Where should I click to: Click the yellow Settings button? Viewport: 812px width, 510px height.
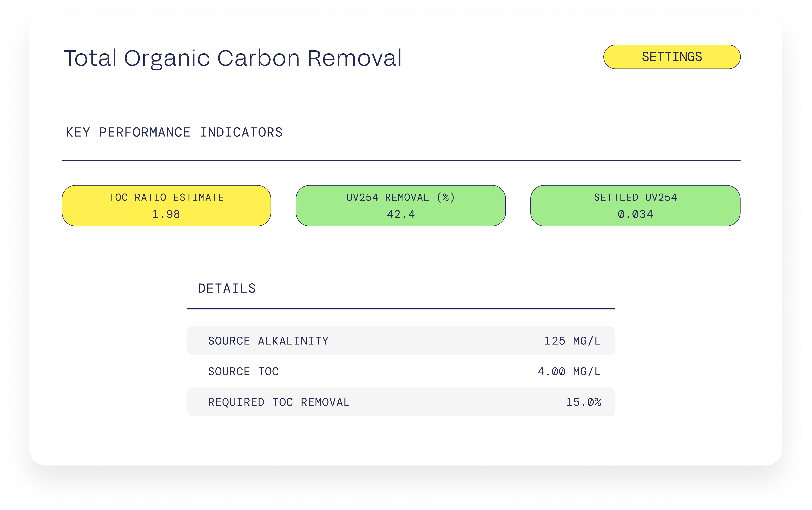671,57
